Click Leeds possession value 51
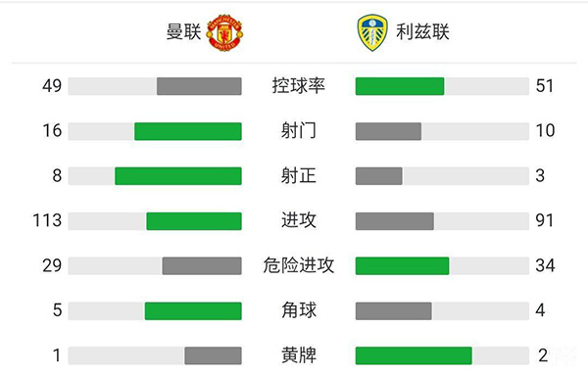 pos(545,86)
